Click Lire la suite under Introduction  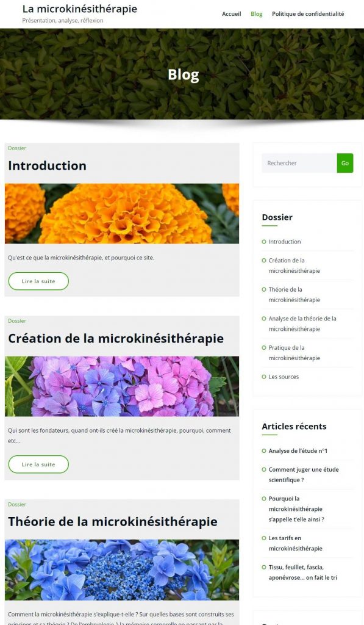tap(38, 281)
